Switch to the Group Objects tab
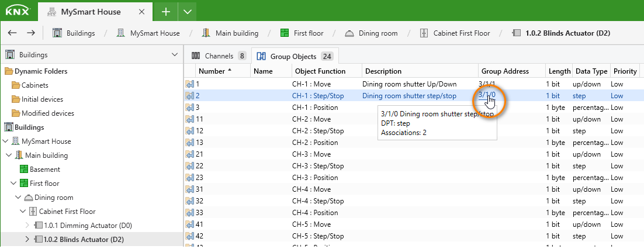Screen dimensions: 644x249 point(295,56)
